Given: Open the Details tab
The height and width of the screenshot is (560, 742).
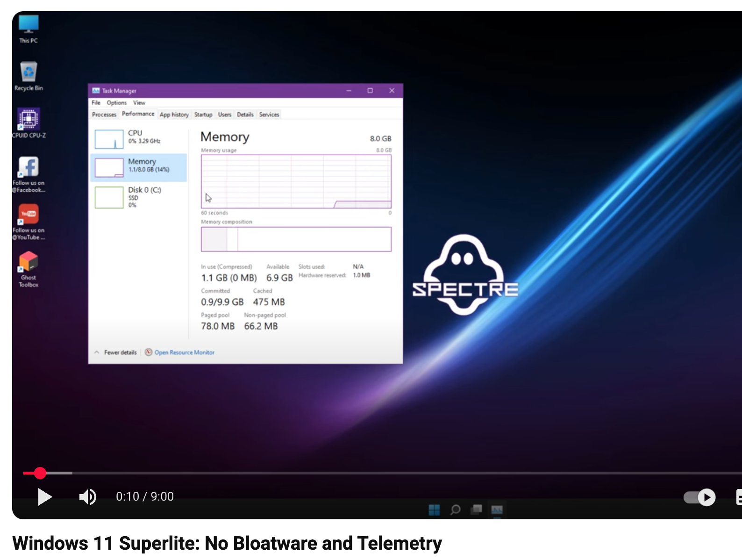Looking at the screenshot, I should (x=245, y=115).
